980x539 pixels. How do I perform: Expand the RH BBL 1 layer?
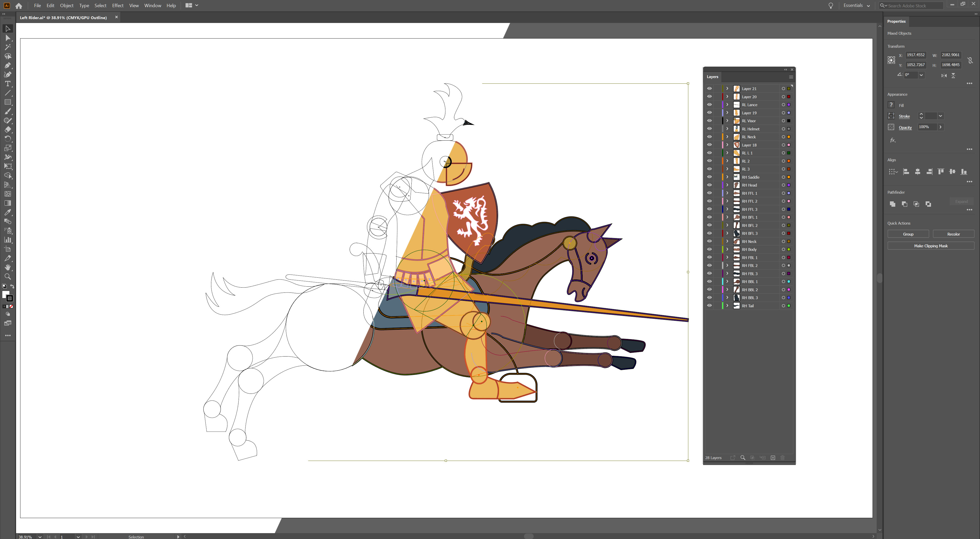(727, 281)
